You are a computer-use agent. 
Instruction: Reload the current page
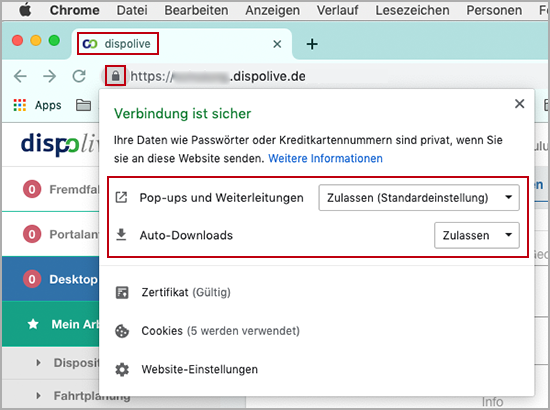coord(79,76)
